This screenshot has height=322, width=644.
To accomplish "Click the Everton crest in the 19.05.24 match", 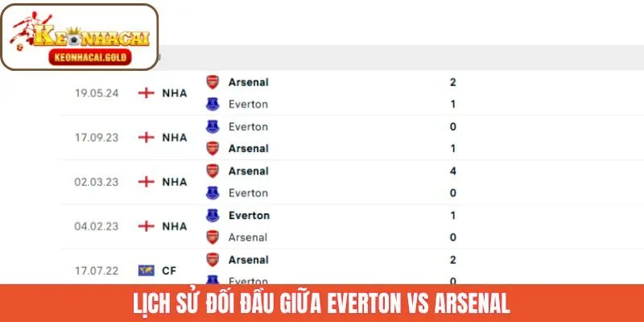I will tap(213, 104).
